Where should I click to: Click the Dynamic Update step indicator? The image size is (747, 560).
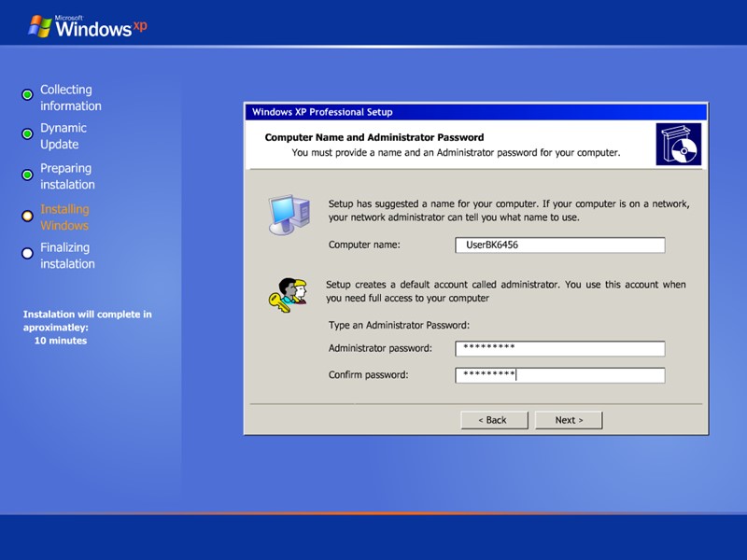click(27, 133)
